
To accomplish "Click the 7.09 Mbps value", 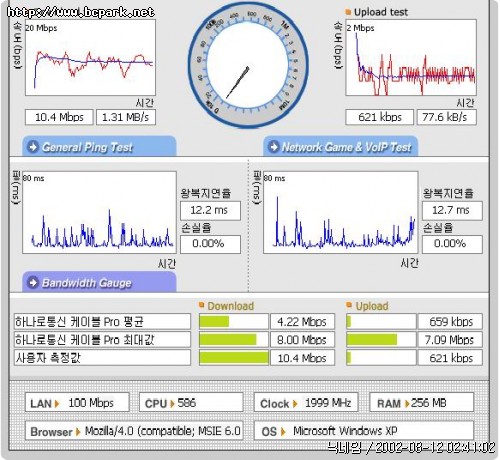I will click(x=450, y=339).
